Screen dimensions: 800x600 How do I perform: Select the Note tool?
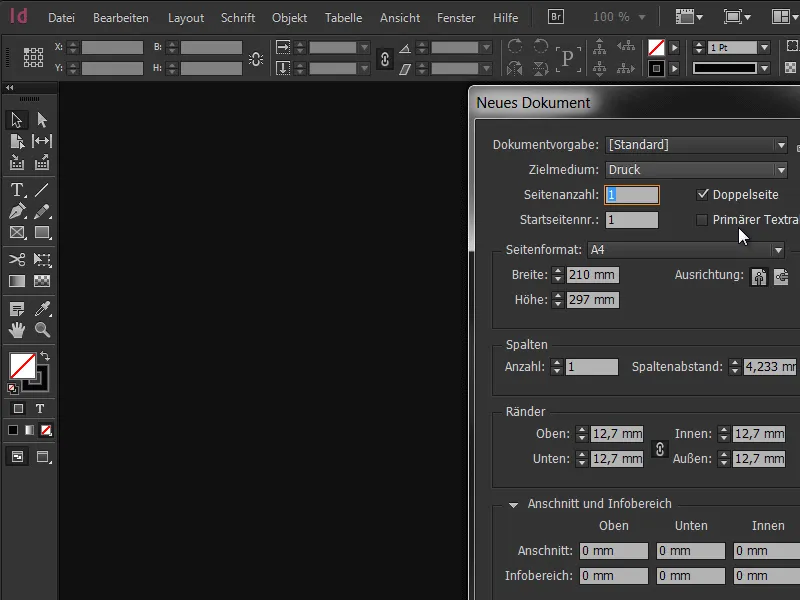click(x=17, y=309)
